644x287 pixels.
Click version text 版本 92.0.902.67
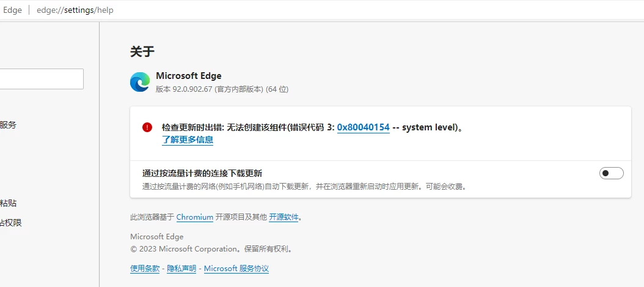[x=184, y=89]
